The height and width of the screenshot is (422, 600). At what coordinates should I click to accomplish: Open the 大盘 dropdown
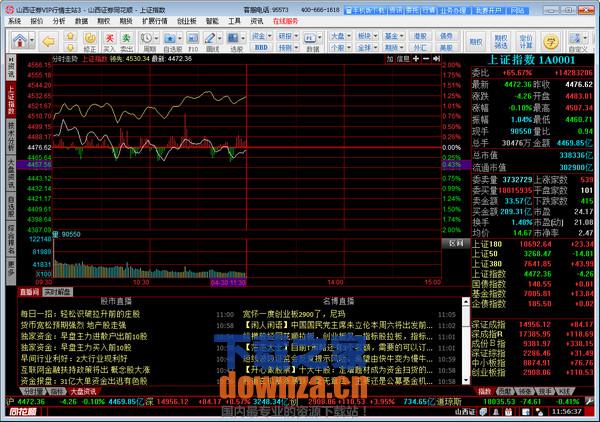pyautogui.click(x=340, y=36)
